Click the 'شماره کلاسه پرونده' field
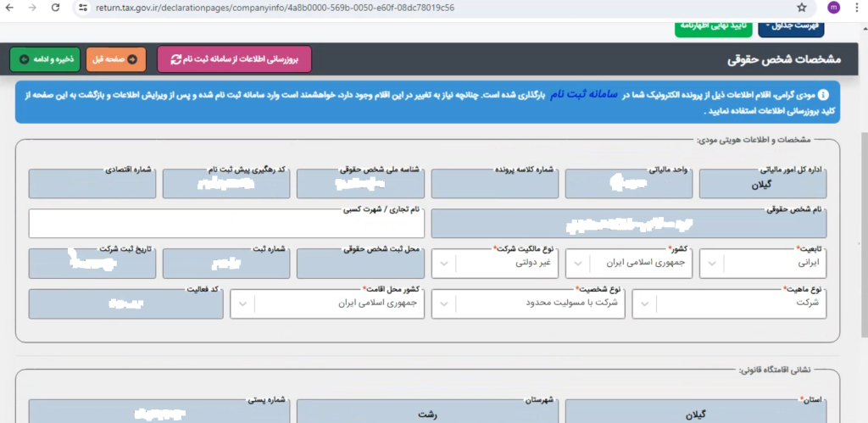Screen dimensions: 868x423 click(495, 184)
